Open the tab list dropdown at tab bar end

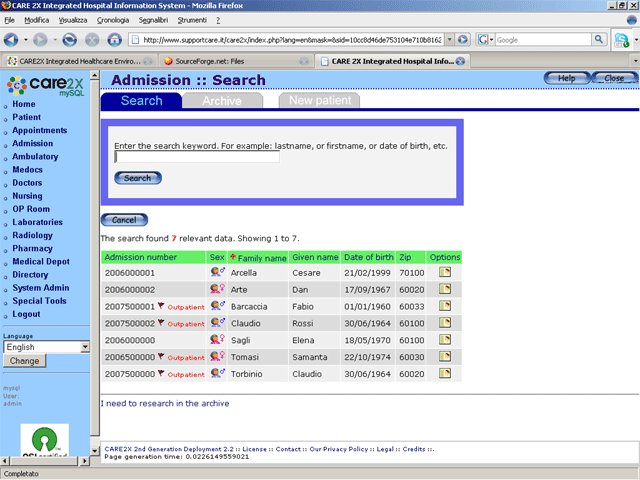[x=636, y=61]
